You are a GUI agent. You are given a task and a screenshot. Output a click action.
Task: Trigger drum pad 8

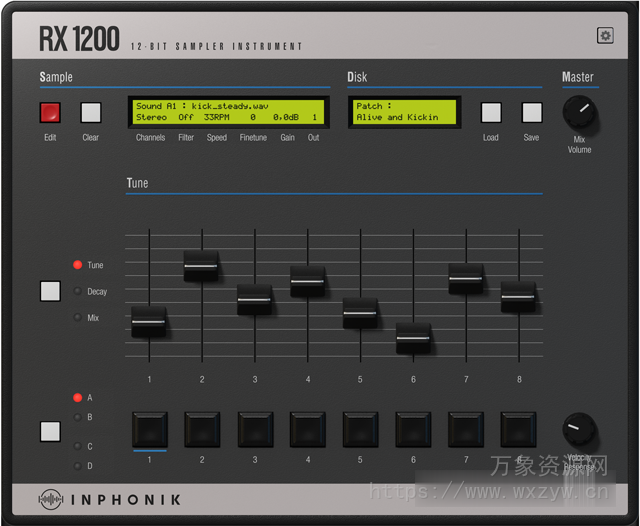pos(518,430)
